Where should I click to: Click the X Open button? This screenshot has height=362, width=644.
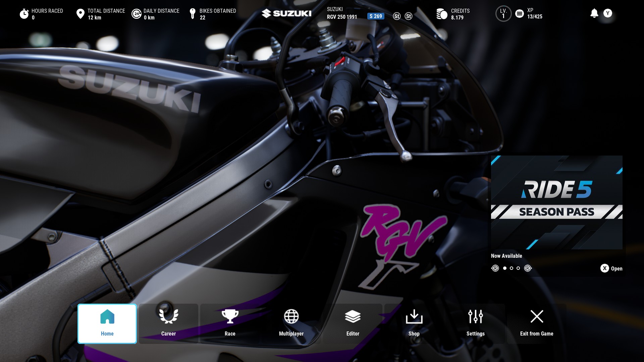tap(605, 268)
